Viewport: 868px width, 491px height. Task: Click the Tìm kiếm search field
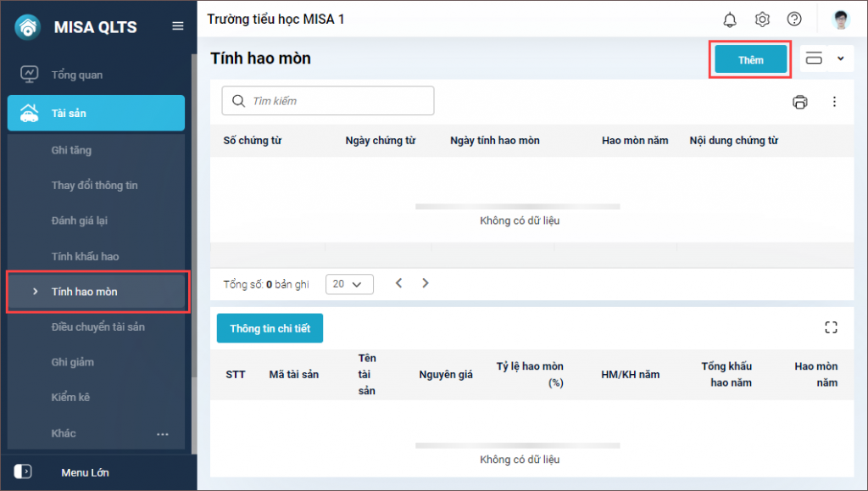[327, 100]
